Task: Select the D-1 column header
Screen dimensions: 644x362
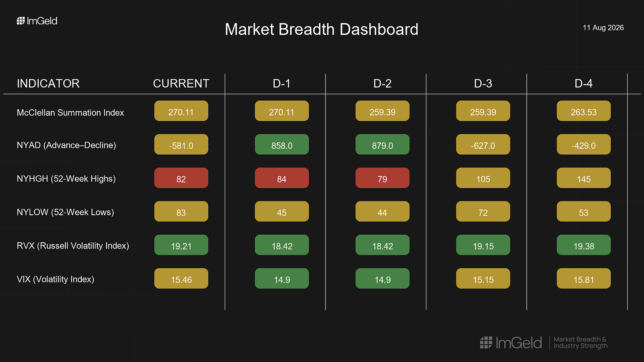Action: tap(282, 83)
